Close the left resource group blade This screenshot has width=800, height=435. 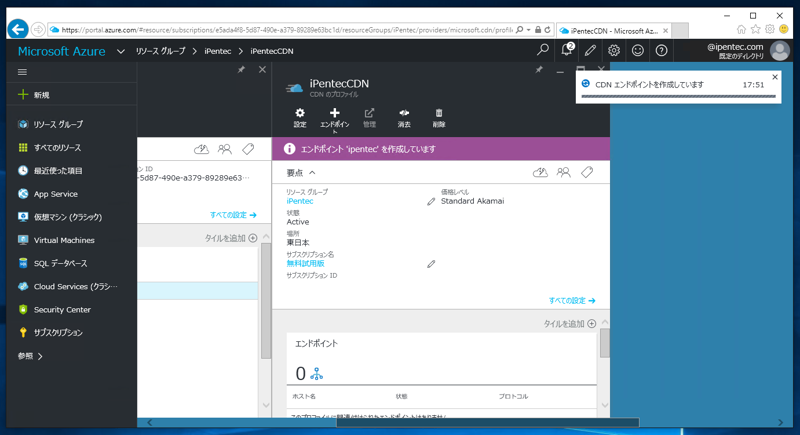(262, 69)
